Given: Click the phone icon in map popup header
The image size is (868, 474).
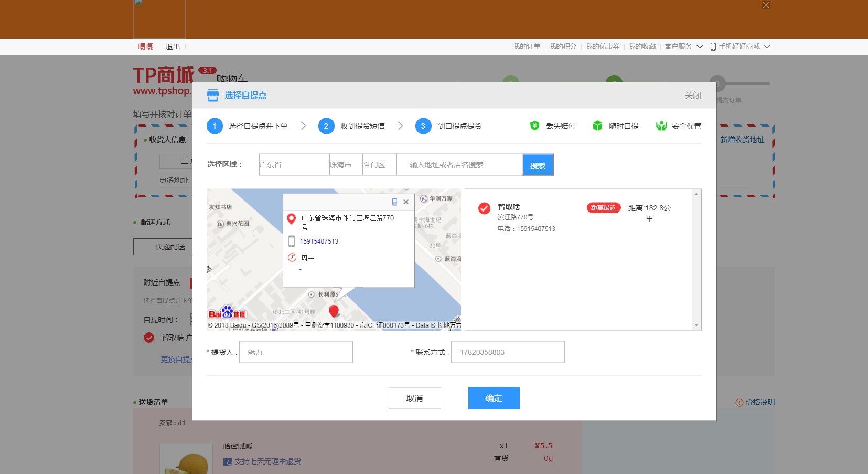Looking at the screenshot, I should (394, 202).
